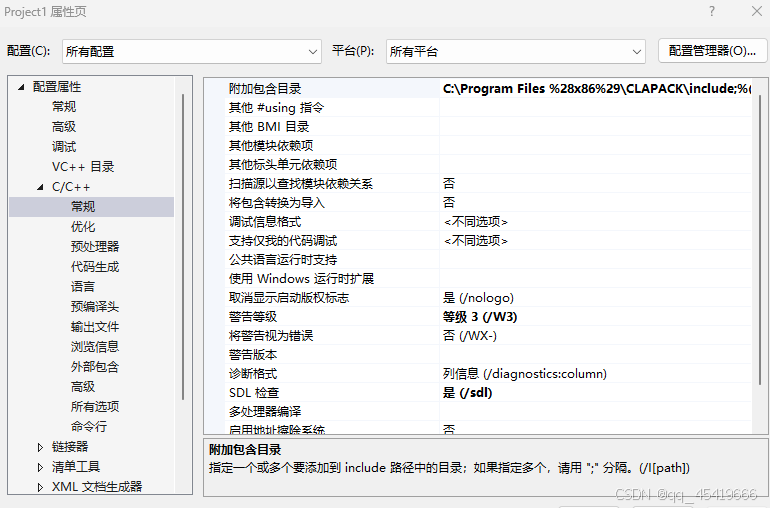The height and width of the screenshot is (508, 770).
Task: Open the 平台(P) dropdown showing 所有平台
Action: pos(516,52)
